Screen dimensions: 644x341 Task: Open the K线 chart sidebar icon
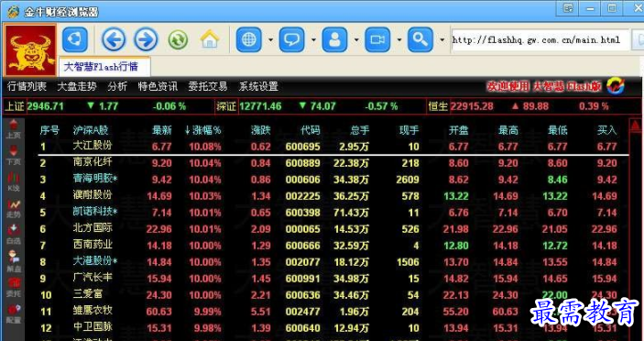point(14,182)
